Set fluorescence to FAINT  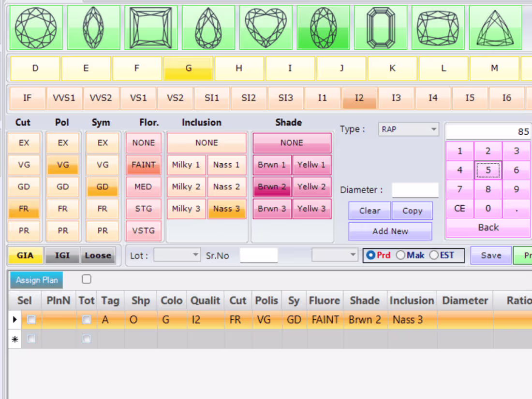pyautogui.click(x=144, y=165)
